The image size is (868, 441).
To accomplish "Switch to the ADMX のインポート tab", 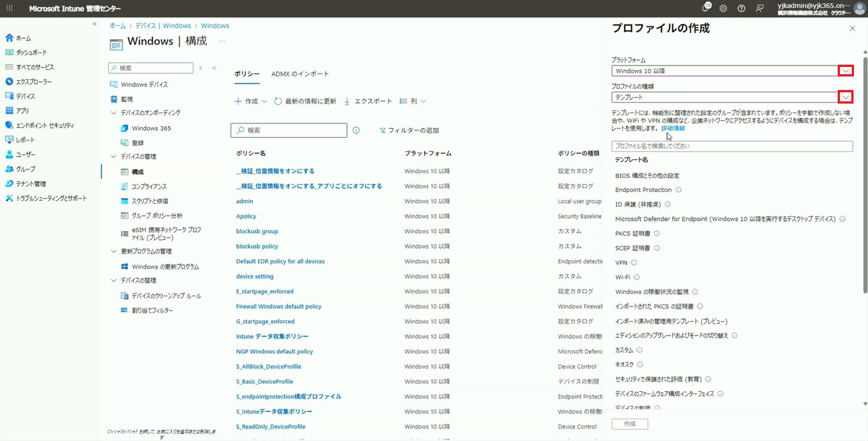I will [300, 74].
